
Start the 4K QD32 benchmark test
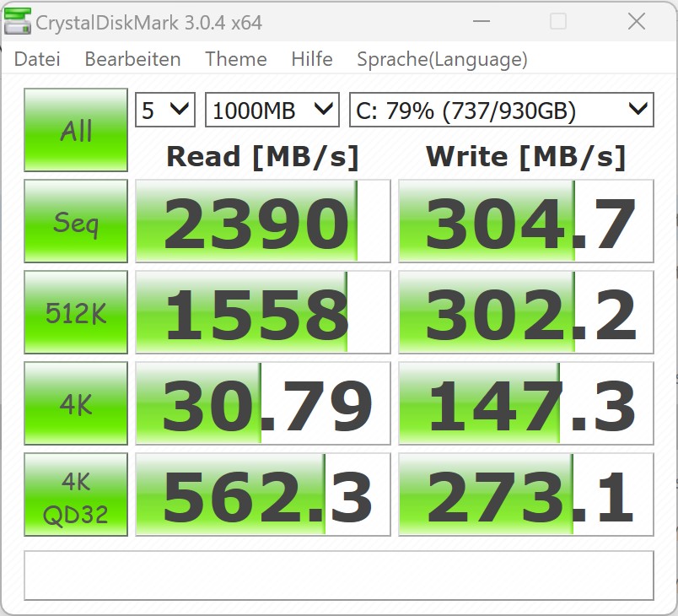click(x=76, y=494)
